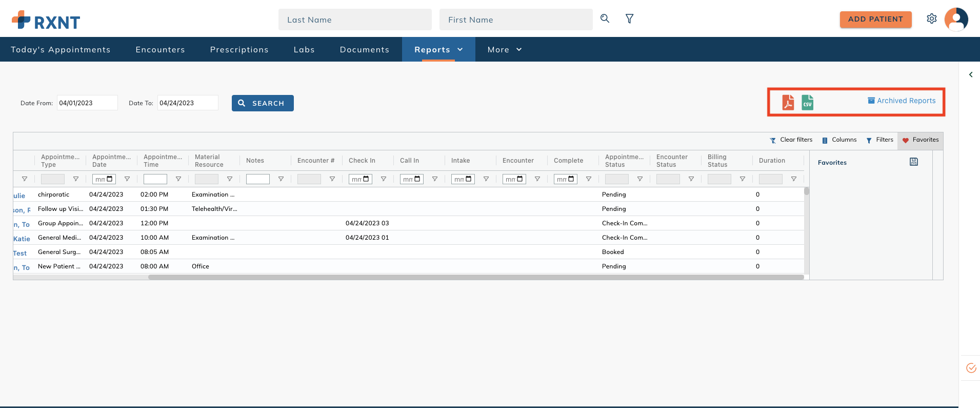Open Today's Appointments tab
The width and height of the screenshot is (980, 408).
tap(61, 49)
